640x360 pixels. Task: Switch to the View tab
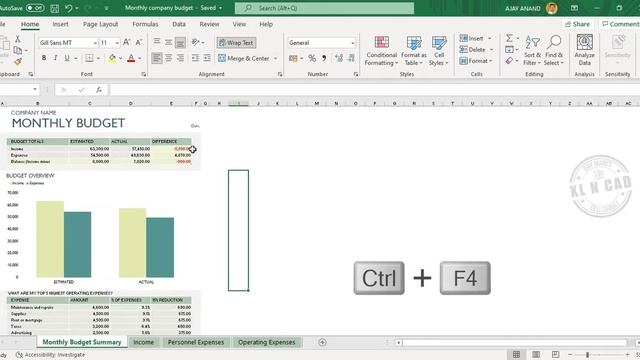tap(239, 24)
